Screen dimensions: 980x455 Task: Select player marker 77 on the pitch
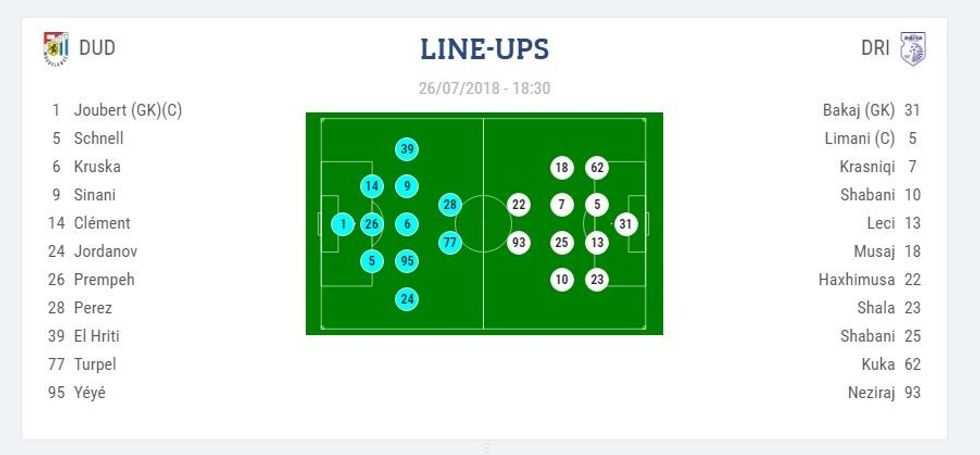[x=450, y=242]
